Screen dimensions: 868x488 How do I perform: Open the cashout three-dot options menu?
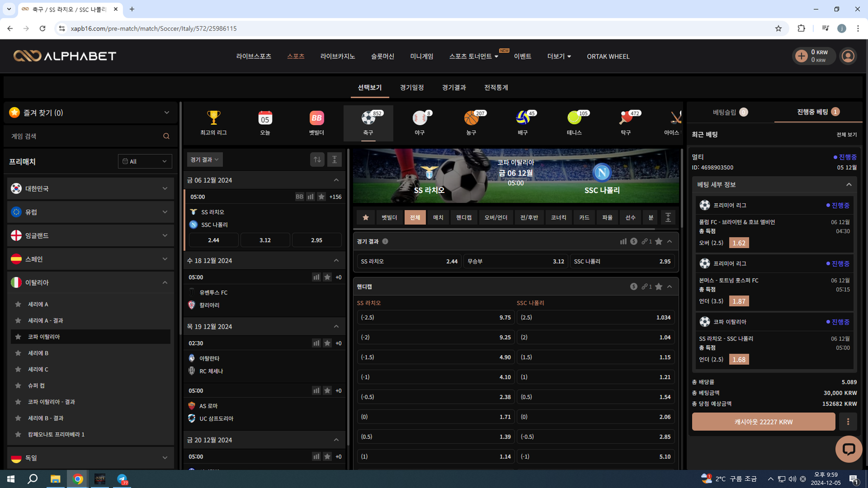(x=848, y=422)
